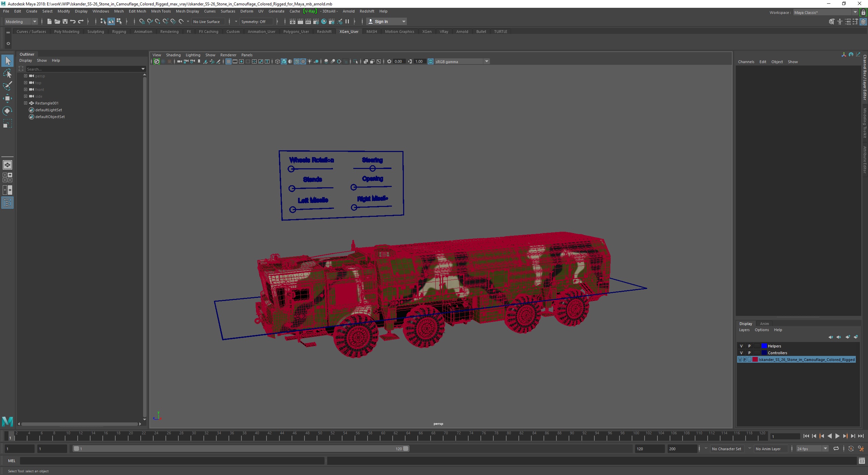
Task: Switch to the Anim layer tab
Action: tap(764, 324)
